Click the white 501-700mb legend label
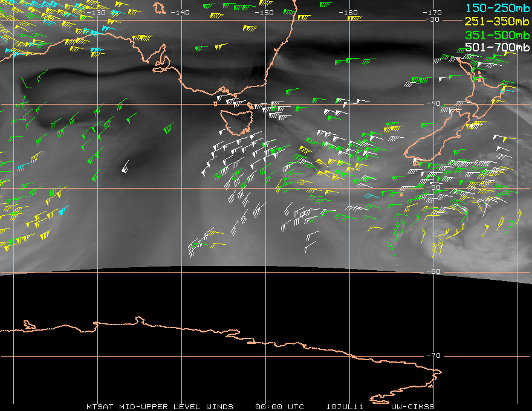This screenshot has width=532, height=411. 497,47
